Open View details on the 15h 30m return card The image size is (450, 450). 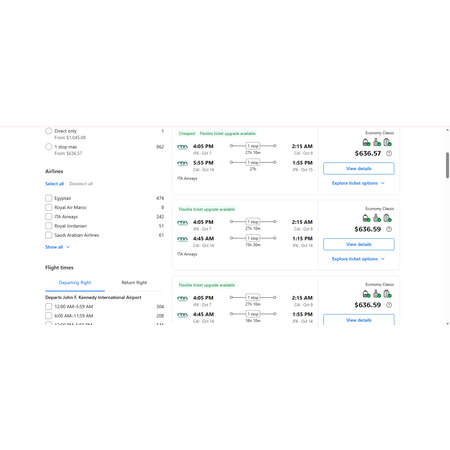click(x=359, y=244)
